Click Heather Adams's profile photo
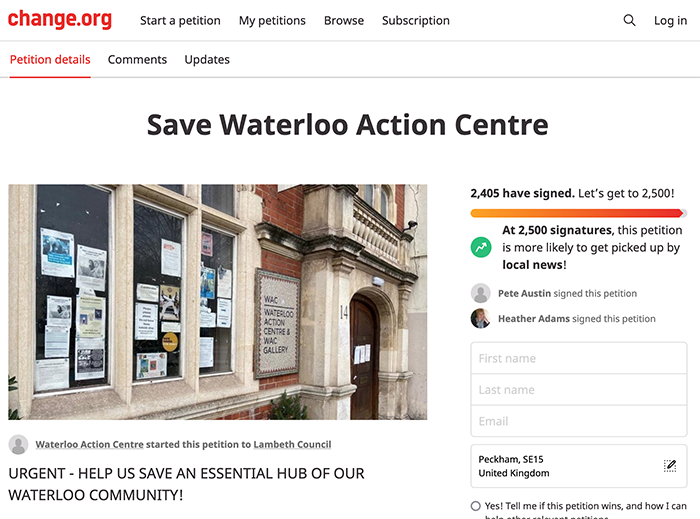 (x=481, y=318)
